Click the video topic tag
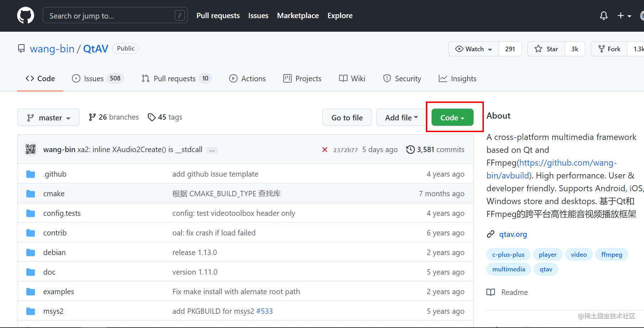 click(x=579, y=254)
